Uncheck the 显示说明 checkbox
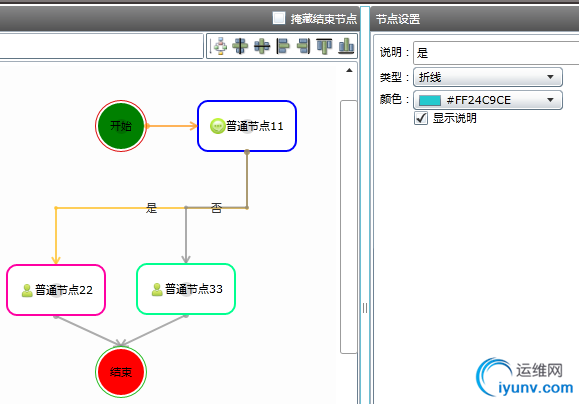579x404 pixels. coord(421,118)
